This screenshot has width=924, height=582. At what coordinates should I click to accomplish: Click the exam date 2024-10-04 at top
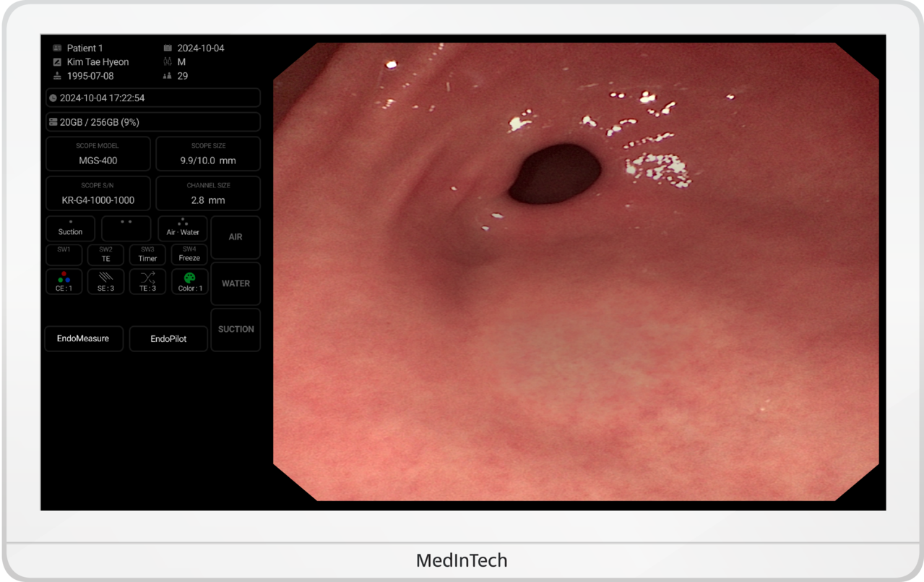tap(201, 48)
